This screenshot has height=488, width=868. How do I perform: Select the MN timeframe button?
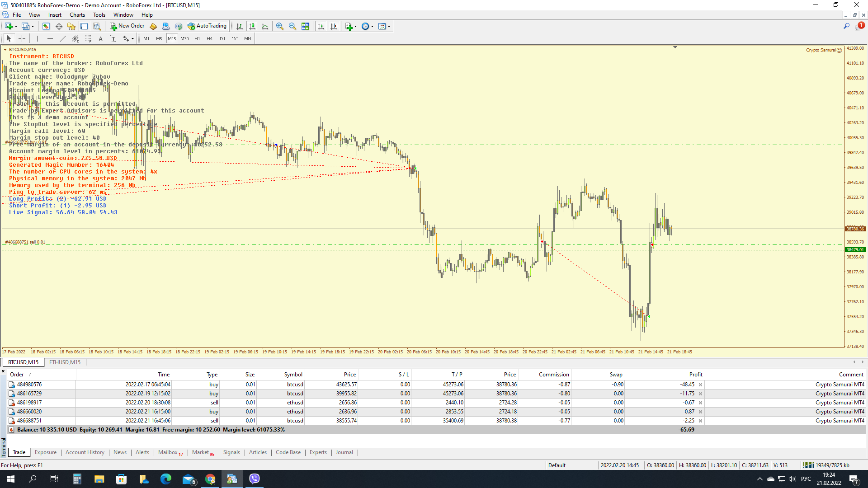(x=248, y=38)
